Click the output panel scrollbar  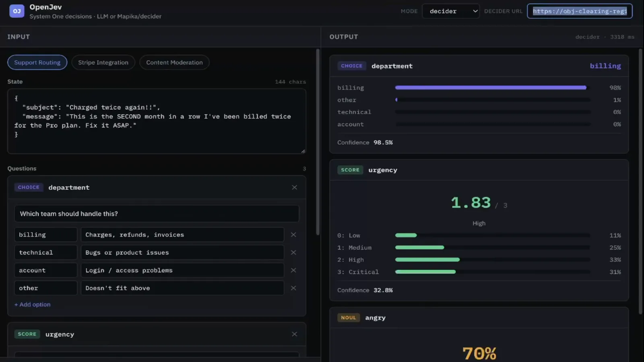[640, 181]
